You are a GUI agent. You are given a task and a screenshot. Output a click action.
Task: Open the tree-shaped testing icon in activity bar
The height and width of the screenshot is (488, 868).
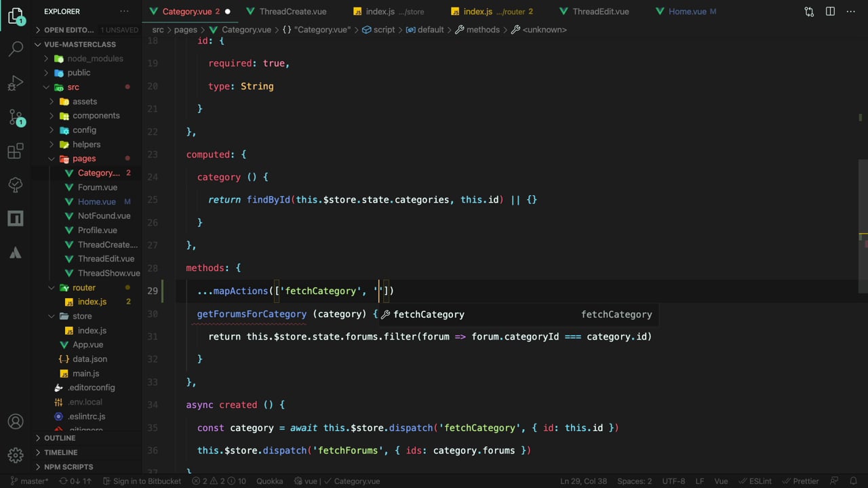pyautogui.click(x=15, y=184)
